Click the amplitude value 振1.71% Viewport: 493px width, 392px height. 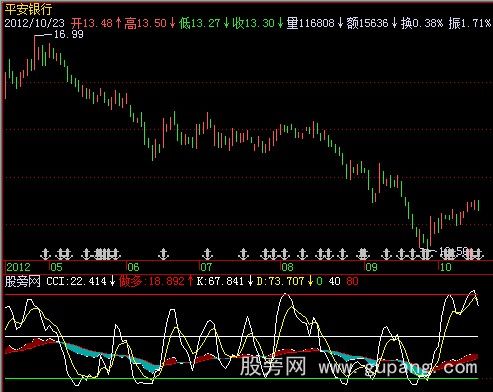[470, 23]
